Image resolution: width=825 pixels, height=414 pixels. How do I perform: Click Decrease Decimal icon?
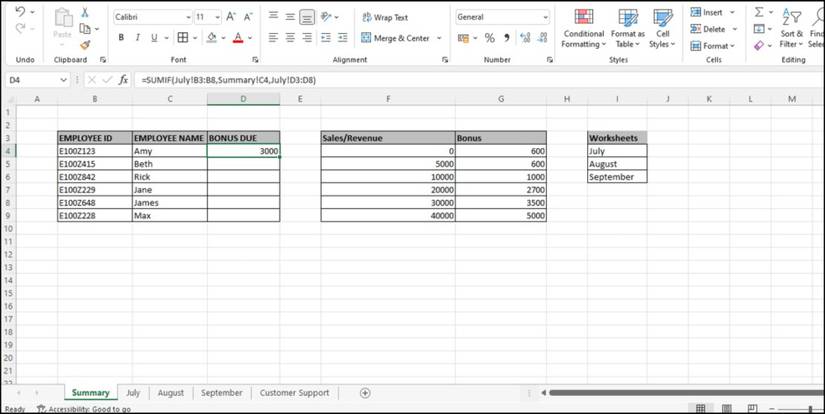[x=542, y=38]
